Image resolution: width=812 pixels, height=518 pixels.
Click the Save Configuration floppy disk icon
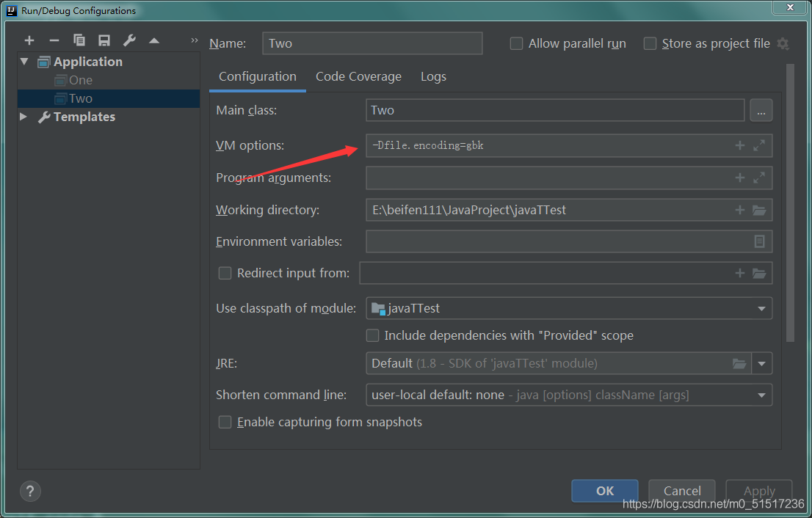(x=104, y=40)
